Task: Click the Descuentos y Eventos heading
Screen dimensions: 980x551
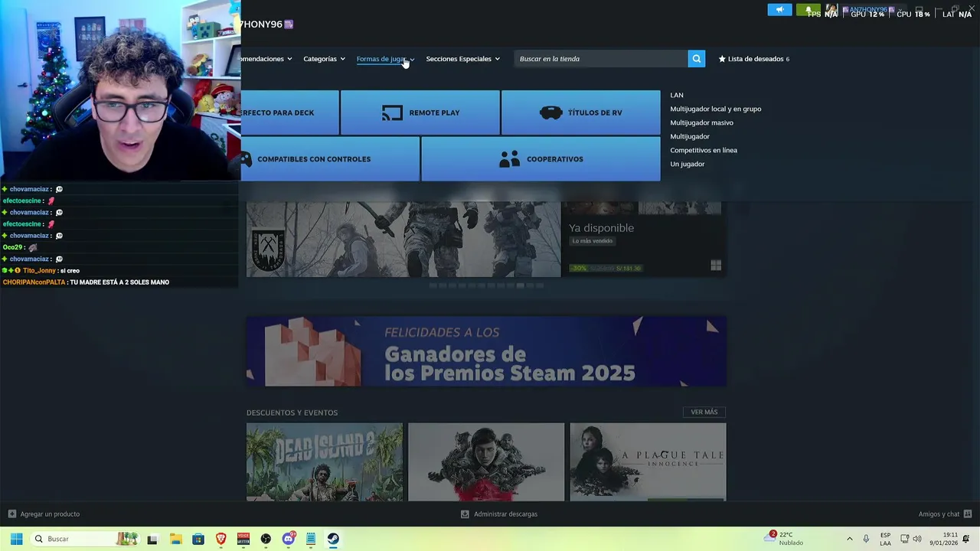Action: (x=292, y=412)
